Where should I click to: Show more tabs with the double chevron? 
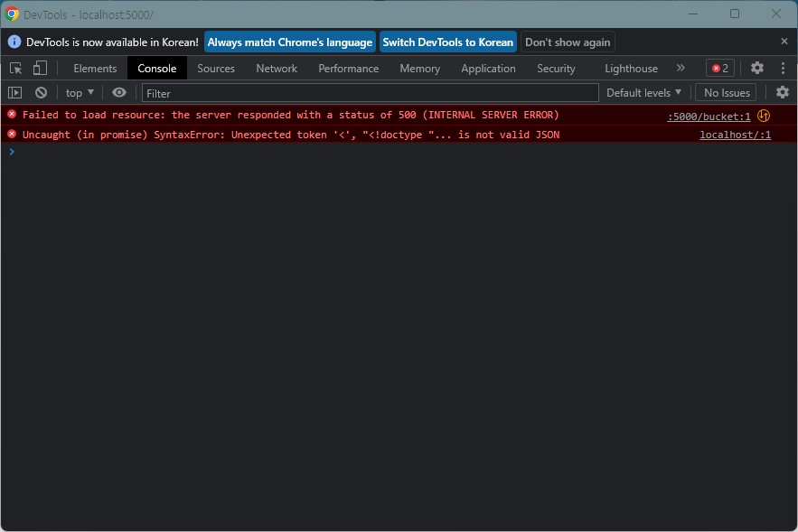[681, 68]
